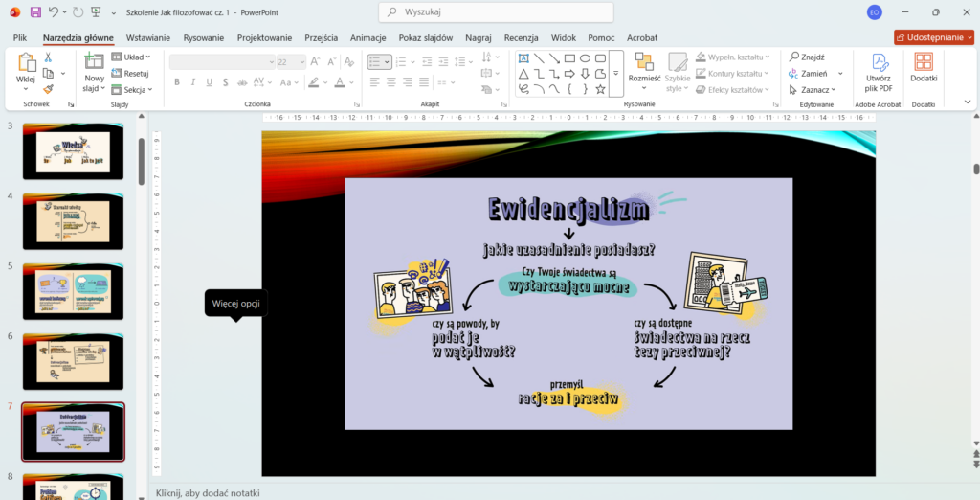The height and width of the screenshot is (500, 980).
Task: Click the Cut scissors icon
Action: 48,57
